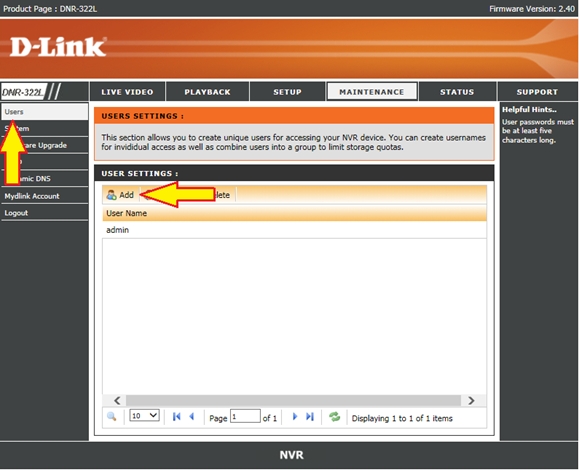Select the Status tab
This screenshot has height=470, width=579.
(x=457, y=92)
